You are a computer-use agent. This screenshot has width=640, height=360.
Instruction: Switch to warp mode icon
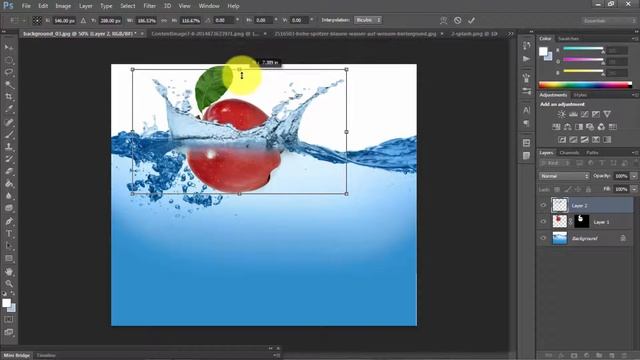pyautogui.click(x=444, y=20)
